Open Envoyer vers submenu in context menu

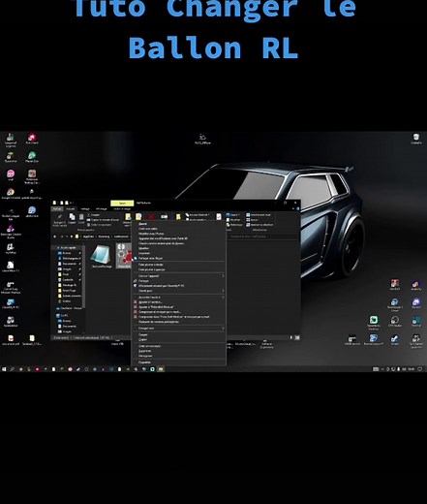(179, 329)
